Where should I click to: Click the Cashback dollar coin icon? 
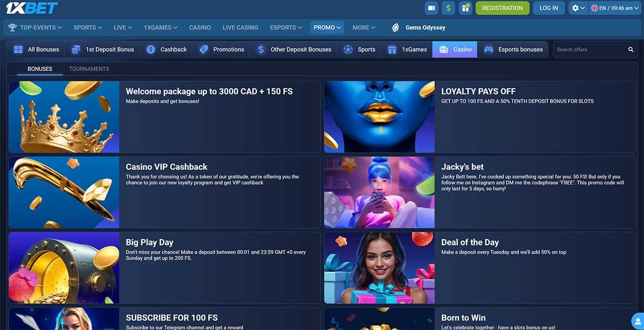[151, 49]
